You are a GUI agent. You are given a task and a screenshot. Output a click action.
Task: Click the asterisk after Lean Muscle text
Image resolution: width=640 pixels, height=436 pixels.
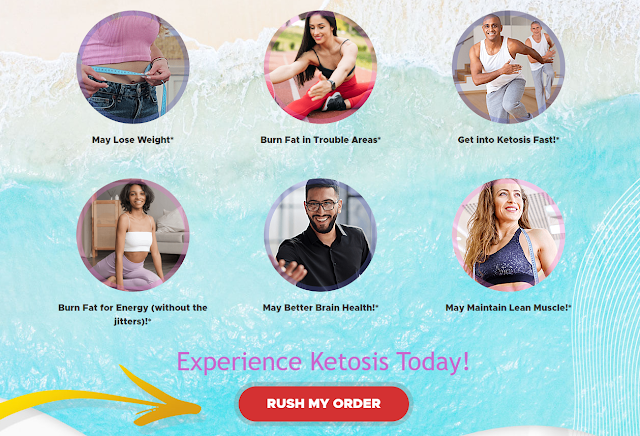point(570,307)
